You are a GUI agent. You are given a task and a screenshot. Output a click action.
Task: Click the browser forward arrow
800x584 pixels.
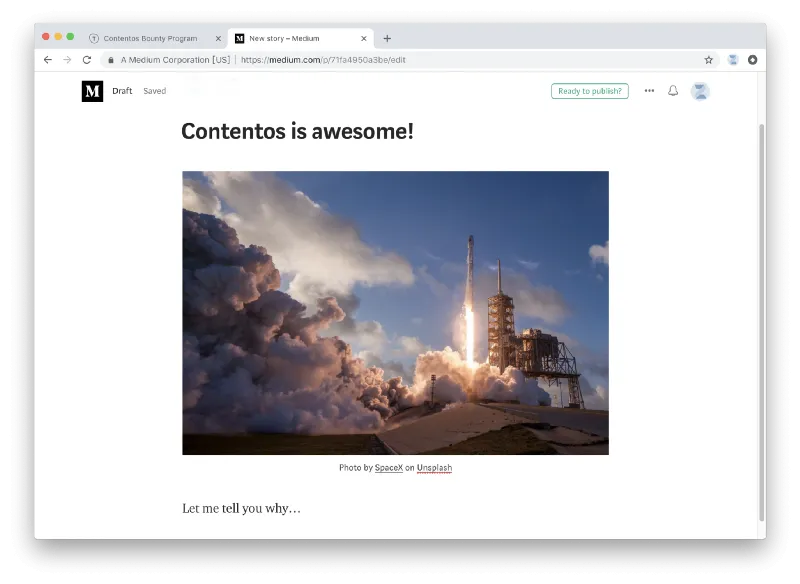(x=67, y=60)
